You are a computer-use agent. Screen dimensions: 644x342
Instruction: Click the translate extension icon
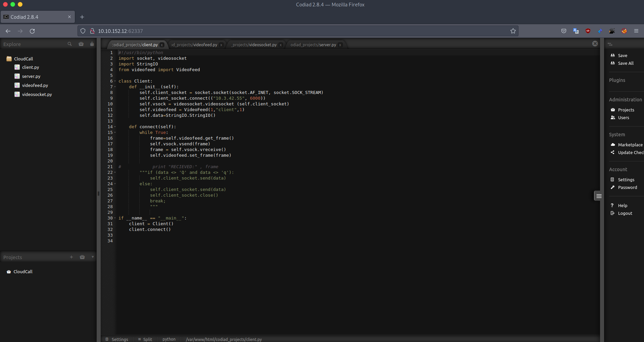pyautogui.click(x=576, y=31)
